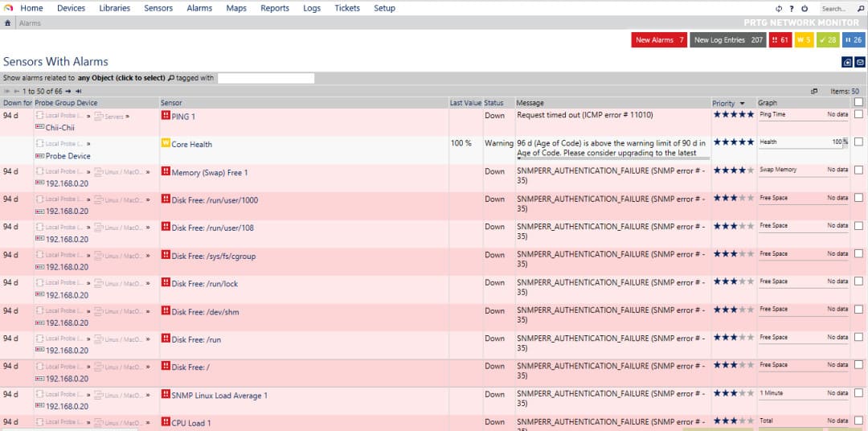Open the Sensors menu

158,8
